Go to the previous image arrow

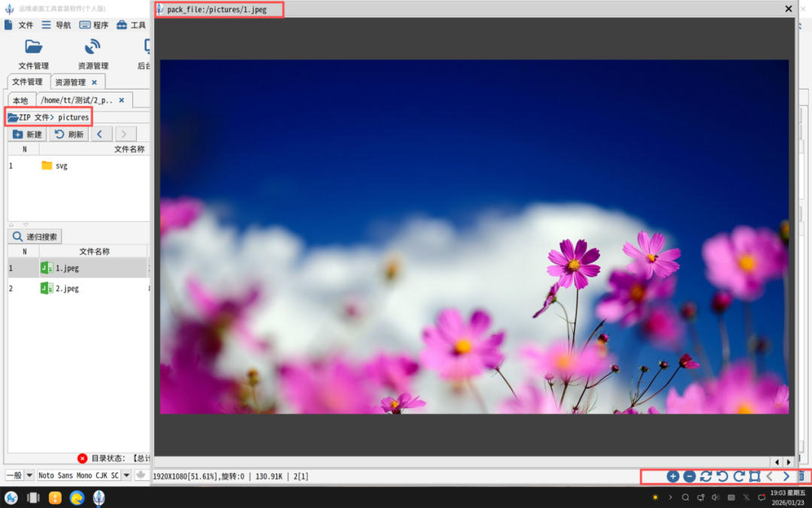[x=770, y=476]
